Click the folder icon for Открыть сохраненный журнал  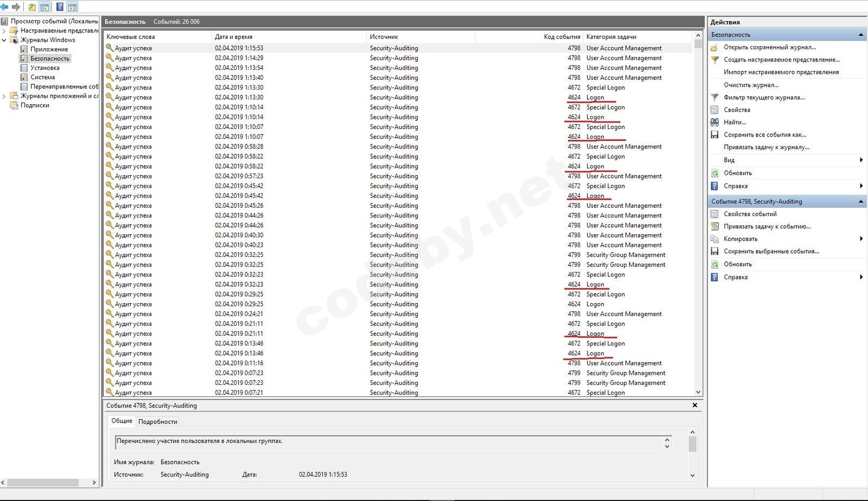[714, 47]
